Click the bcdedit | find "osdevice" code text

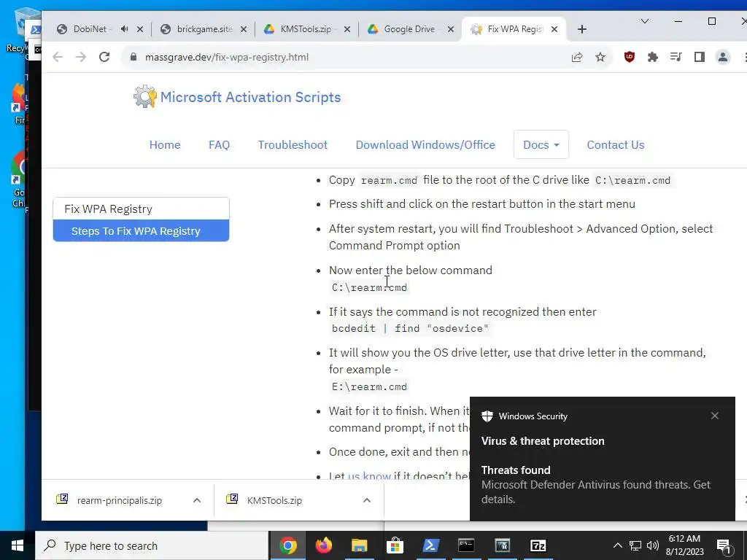(x=410, y=329)
